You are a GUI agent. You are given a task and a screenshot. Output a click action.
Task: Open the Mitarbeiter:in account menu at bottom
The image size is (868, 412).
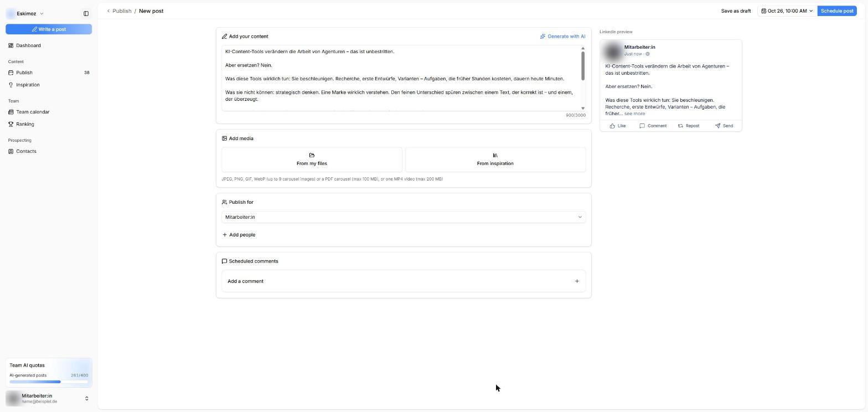click(x=49, y=398)
